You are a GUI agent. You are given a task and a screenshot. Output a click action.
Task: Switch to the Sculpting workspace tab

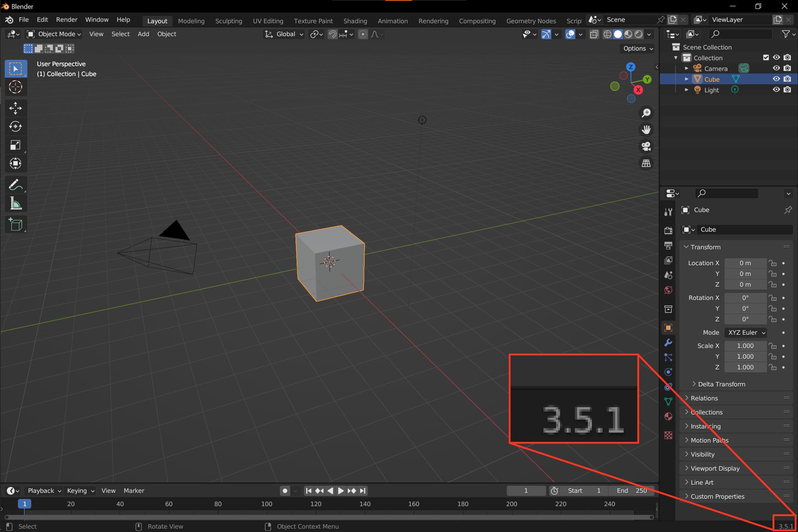tap(228, 21)
